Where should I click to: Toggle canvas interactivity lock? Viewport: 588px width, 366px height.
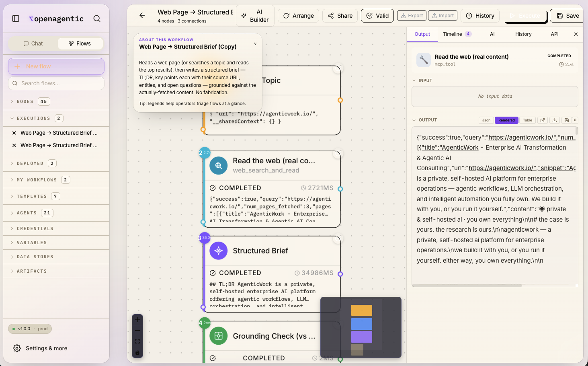pyautogui.click(x=137, y=352)
